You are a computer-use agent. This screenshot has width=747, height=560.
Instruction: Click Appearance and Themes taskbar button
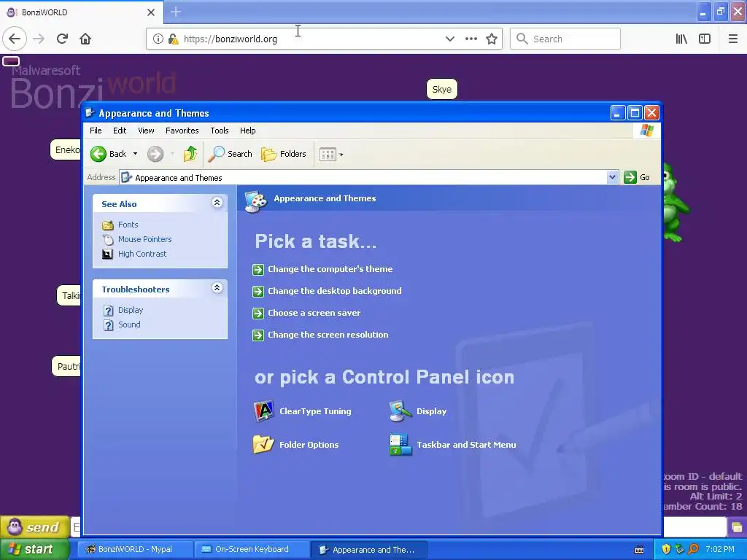click(x=368, y=549)
